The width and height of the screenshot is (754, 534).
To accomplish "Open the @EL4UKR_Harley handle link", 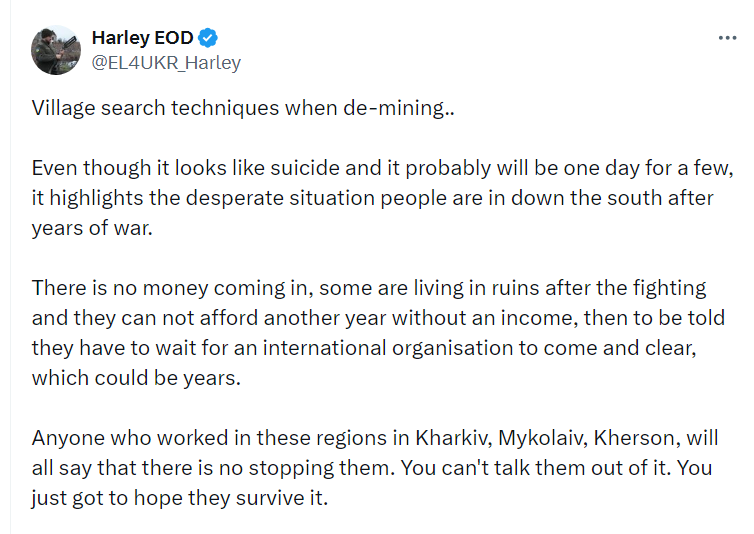I will click(166, 63).
